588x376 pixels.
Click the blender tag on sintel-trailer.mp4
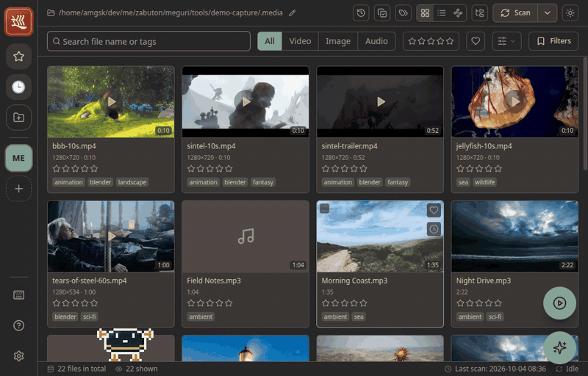pos(370,182)
